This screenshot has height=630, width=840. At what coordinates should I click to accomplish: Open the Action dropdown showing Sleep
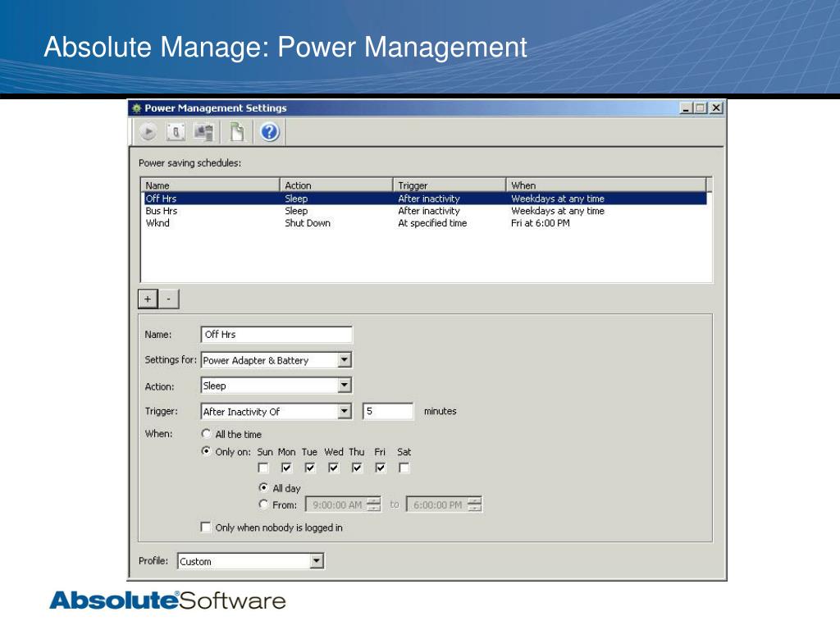click(x=276, y=386)
